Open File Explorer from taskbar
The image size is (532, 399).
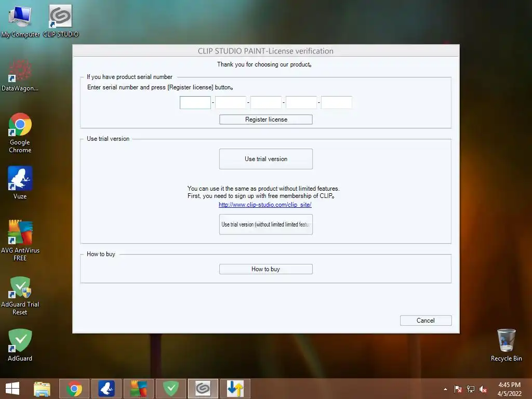tap(42, 389)
